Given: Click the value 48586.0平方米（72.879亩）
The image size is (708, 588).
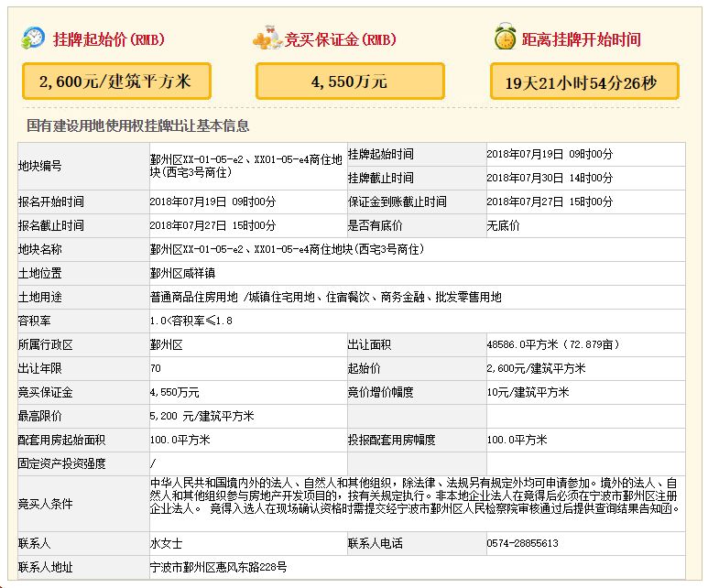Looking at the screenshot, I should (553, 345).
